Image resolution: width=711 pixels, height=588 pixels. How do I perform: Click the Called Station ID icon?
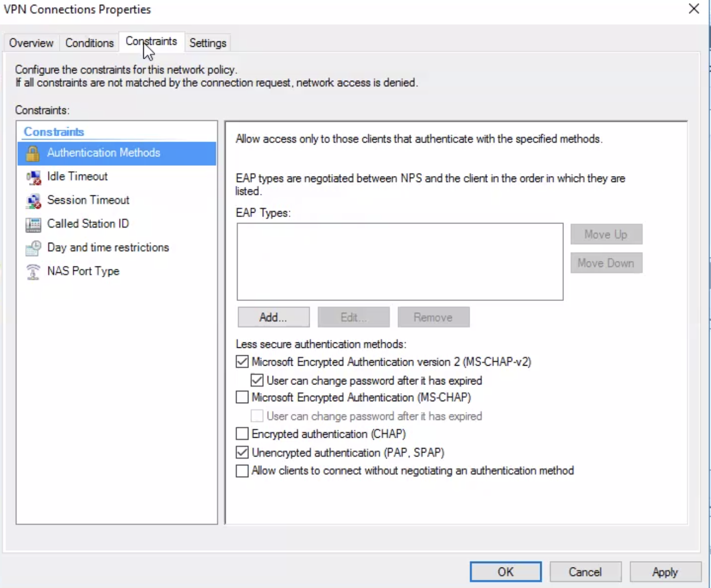32,223
